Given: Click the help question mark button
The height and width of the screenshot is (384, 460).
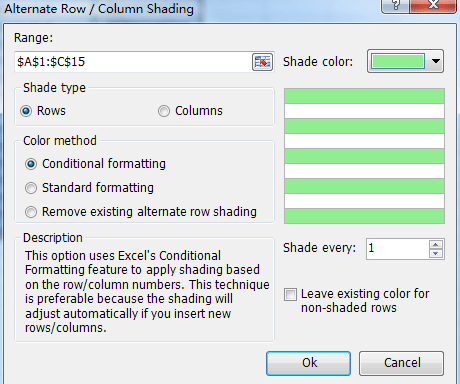Looking at the screenshot, I should click(x=395, y=5).
